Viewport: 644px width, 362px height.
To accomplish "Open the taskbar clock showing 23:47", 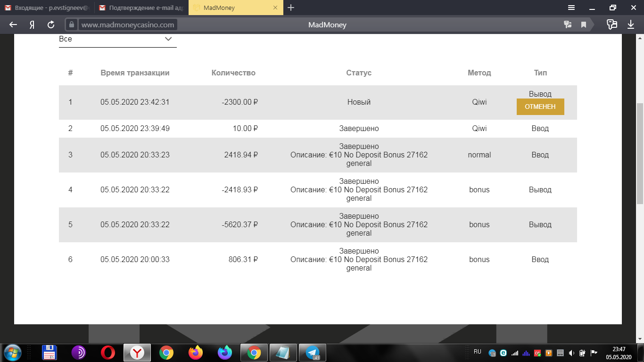I will click(x=619, y=353).
